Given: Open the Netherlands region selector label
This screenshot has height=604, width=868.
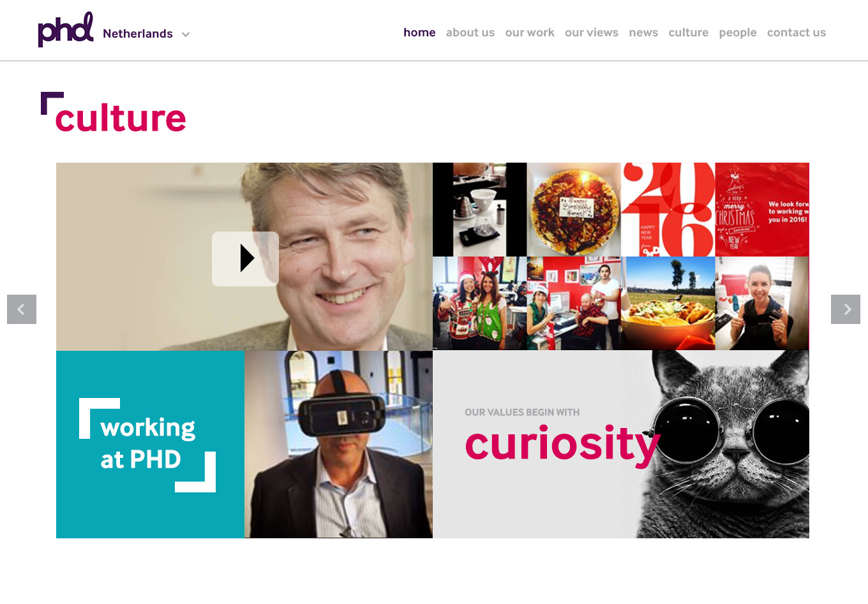Looking at the screenshot, I should coord(138,34).
